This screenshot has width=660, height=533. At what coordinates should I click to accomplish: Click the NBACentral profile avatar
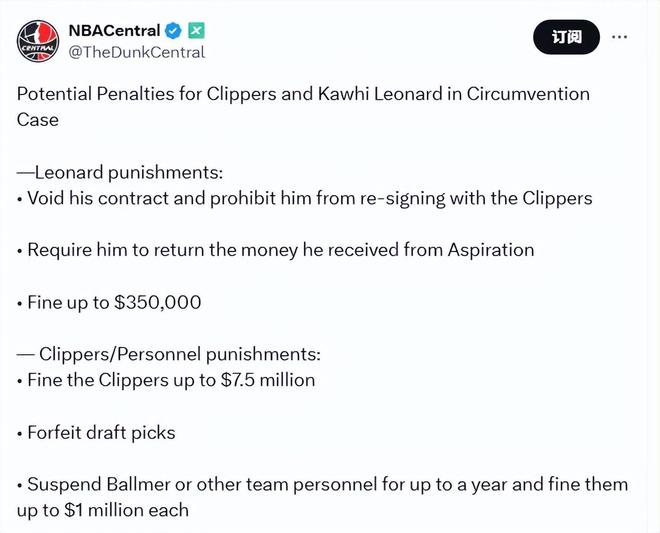38,40
